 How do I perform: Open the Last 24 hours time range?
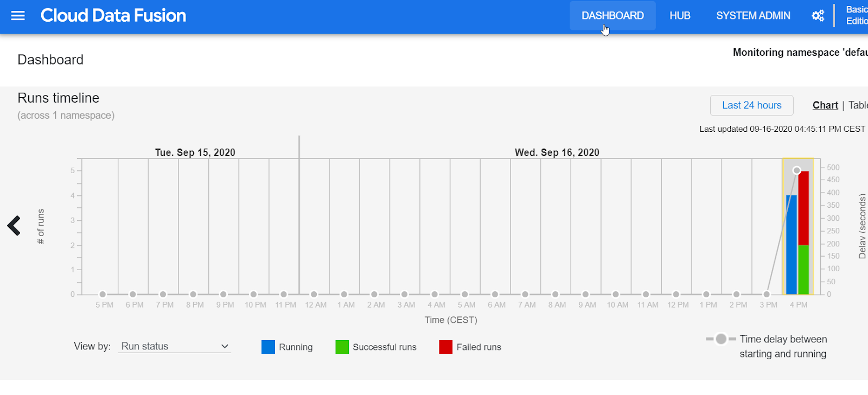tap(751, 105)
